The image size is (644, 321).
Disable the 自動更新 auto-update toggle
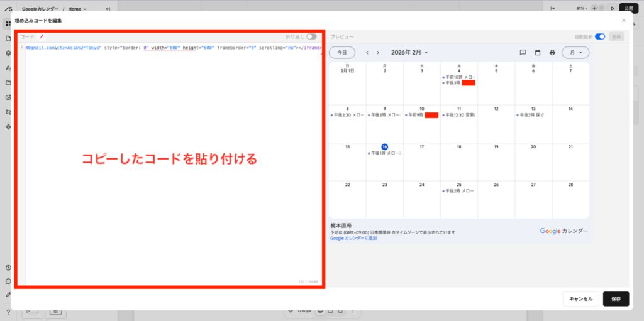(x=600, y=36)
